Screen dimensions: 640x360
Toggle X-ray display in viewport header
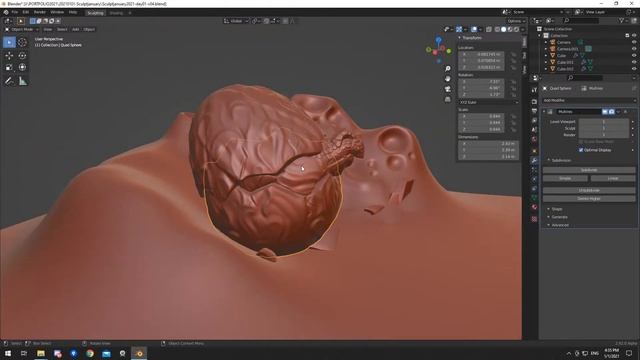(x=489, y=29)
